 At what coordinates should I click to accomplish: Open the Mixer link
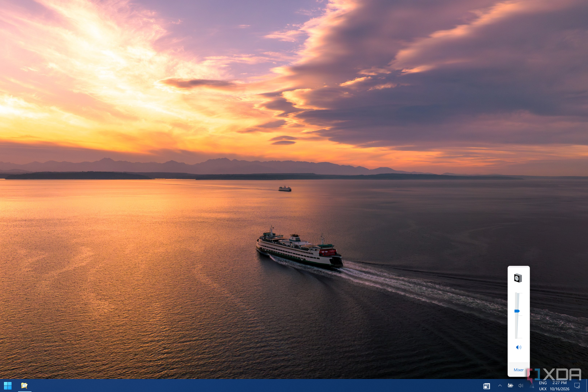(x=518, y=370)
